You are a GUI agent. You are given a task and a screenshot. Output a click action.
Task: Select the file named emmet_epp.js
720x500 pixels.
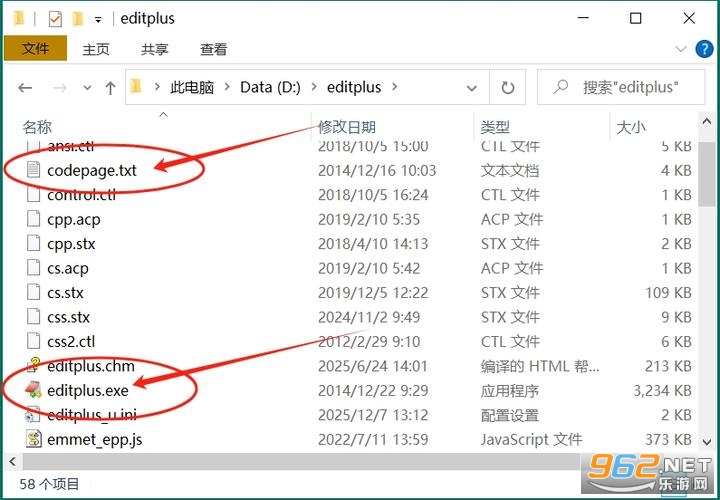point(95,439)
